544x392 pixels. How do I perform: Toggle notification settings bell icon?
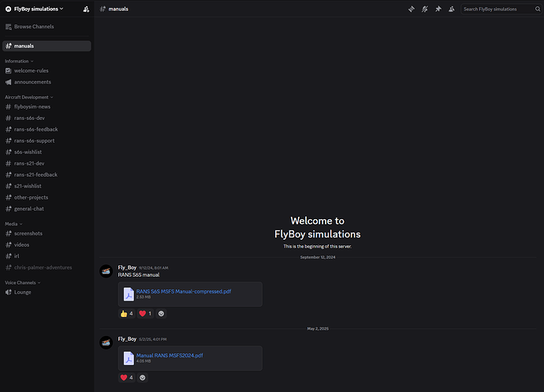425,9
